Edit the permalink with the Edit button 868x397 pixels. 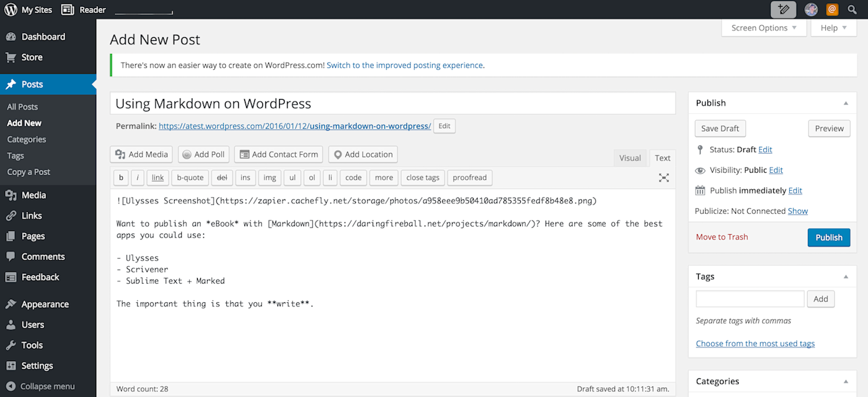(x=444, y=126)
